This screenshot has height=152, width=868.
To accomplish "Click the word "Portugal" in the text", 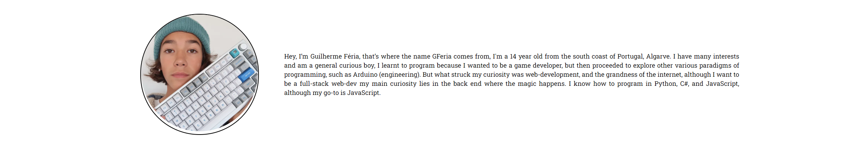I will point(630,56).
